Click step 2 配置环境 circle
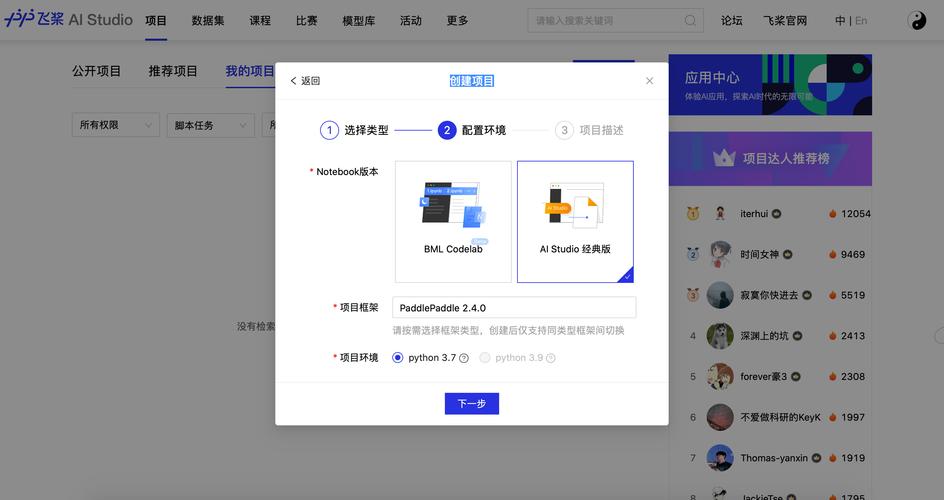Screen dimensions: 944x500 [x=447, y=130]
